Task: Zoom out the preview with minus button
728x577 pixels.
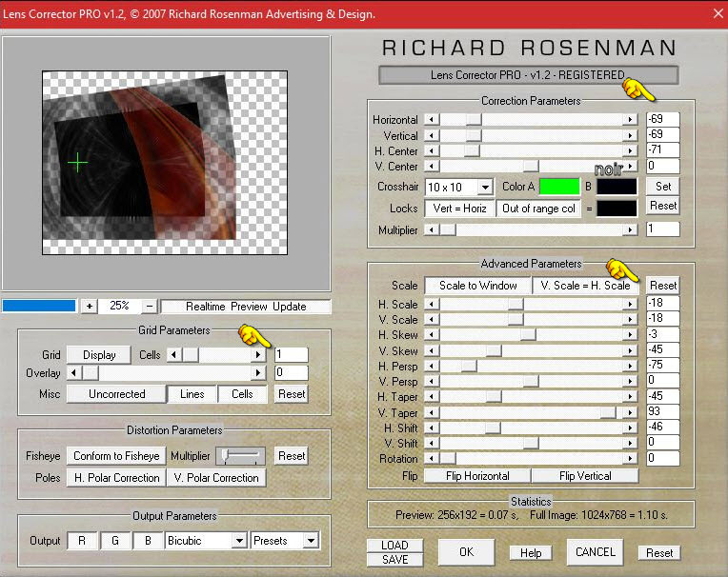Action: pos(149,307)
